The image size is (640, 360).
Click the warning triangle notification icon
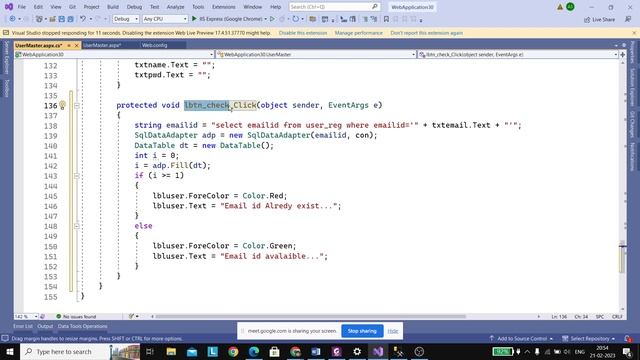(x=560, y=7)
